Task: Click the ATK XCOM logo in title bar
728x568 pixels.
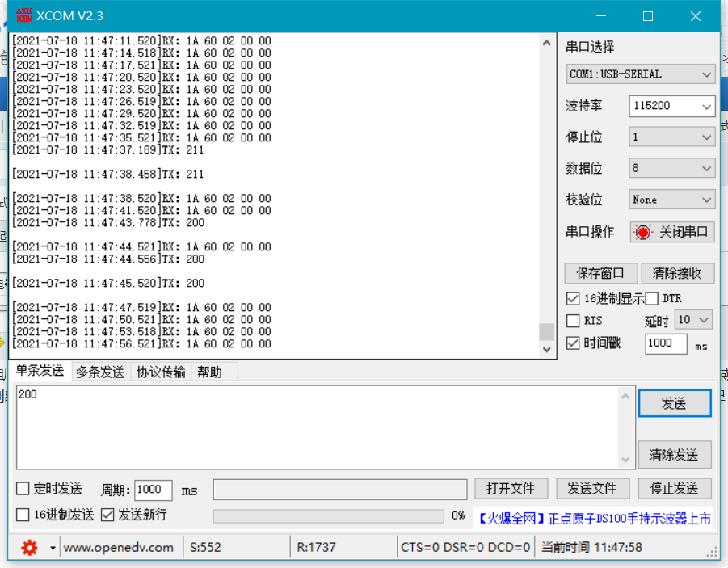Action: click(24, 15)
